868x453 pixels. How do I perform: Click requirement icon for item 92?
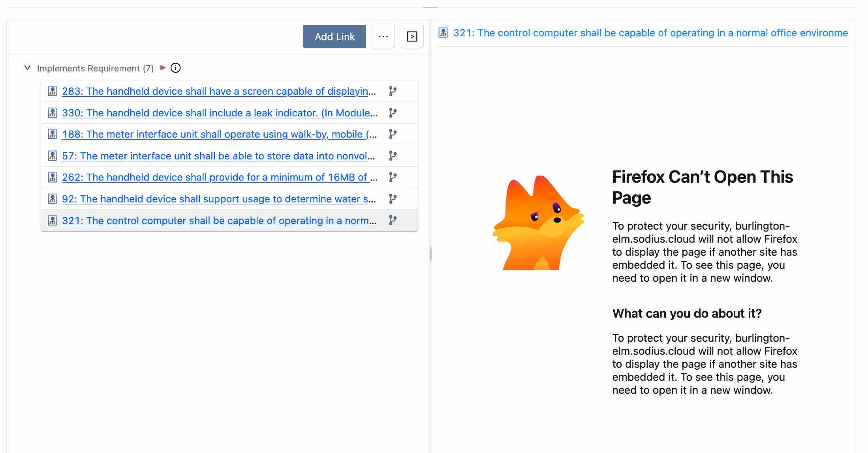[52, 199]
